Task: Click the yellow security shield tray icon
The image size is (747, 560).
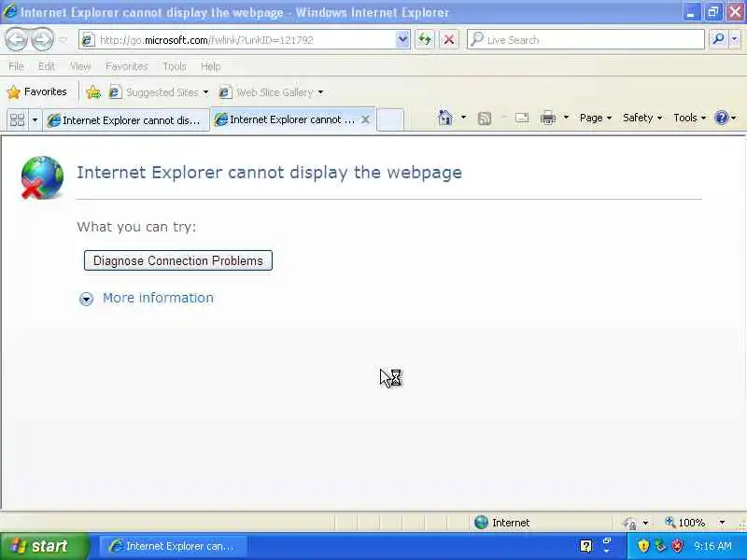Action: tap(643, 546)
